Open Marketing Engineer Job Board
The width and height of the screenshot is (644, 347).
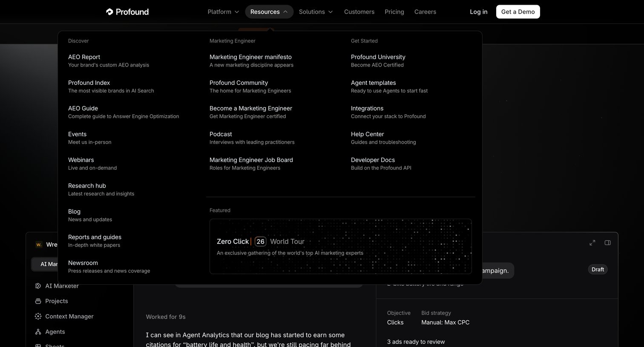click(251, 164)
